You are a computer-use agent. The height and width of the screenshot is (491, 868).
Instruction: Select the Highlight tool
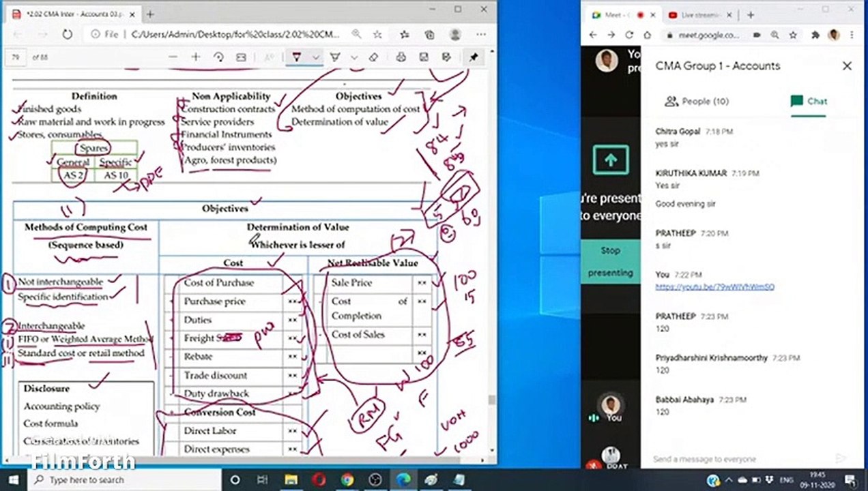[335, 57]
